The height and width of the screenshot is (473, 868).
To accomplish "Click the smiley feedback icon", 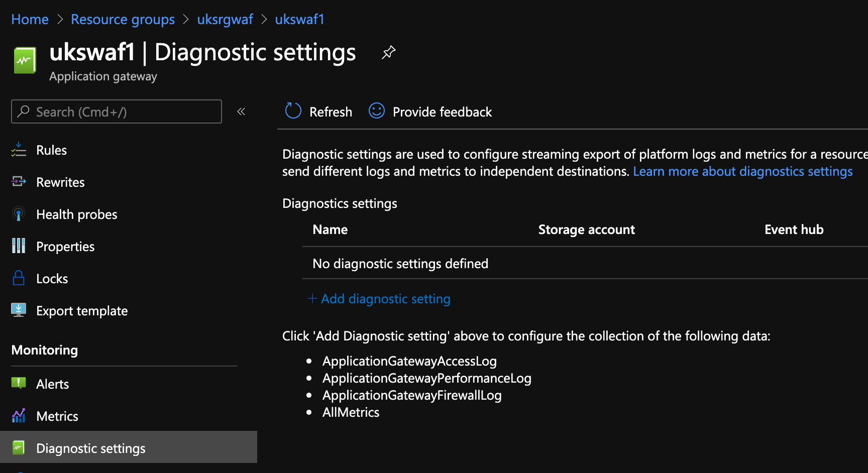I will coord(377,110).
